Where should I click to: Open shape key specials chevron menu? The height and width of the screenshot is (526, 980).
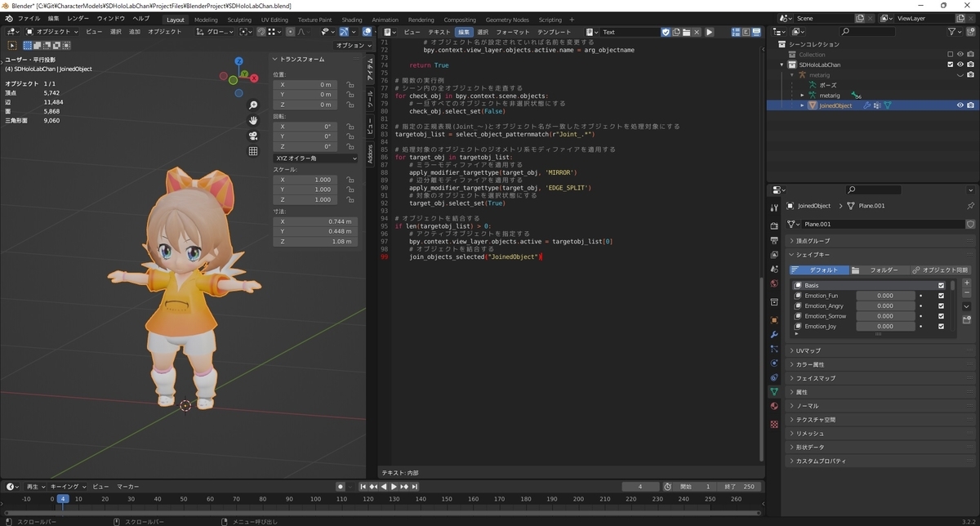click(x=967, y=306)
